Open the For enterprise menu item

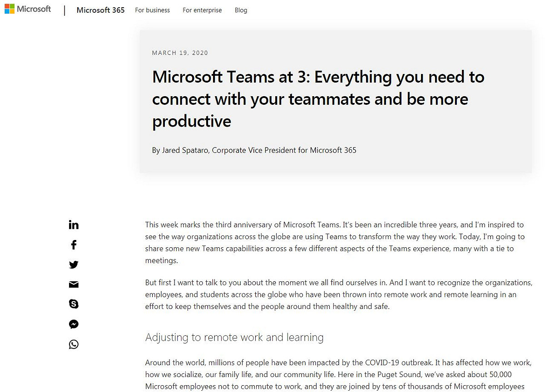pyautogui.click(x=202, y=10)
